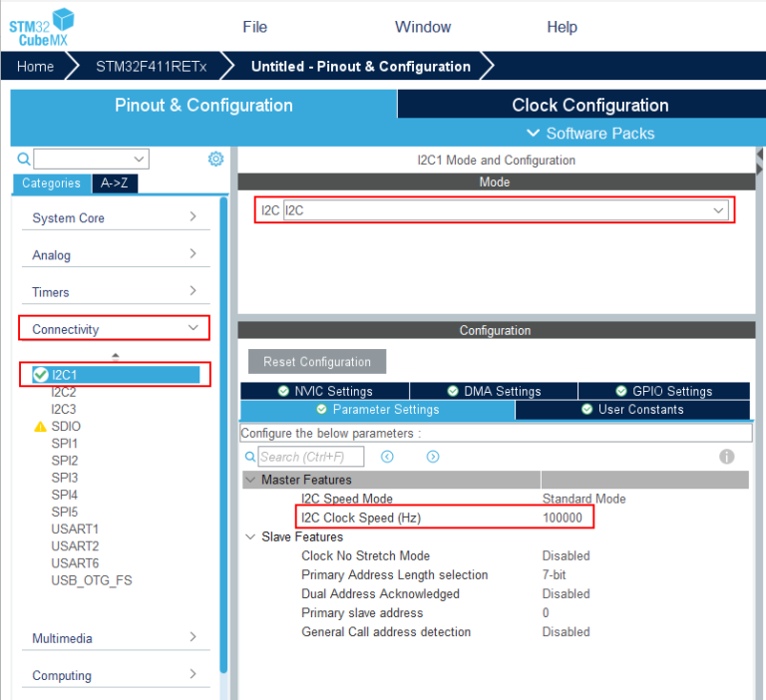The height and width of the screenshot is (700, 766).
Task: Select SPI4 peripheral
Action: click(x=65, y=495)
